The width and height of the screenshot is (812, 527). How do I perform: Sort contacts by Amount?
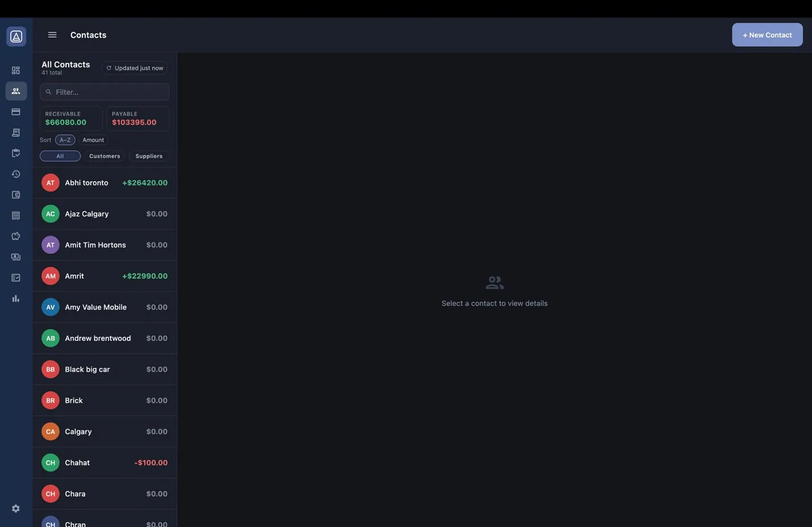pyautogui.click(x=93, y=140)
